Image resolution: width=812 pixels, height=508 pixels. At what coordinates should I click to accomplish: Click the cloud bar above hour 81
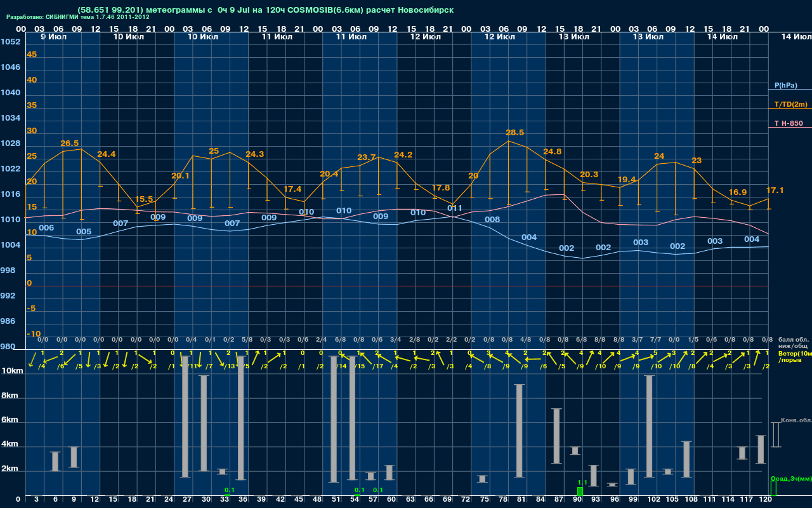pos(519,431)
